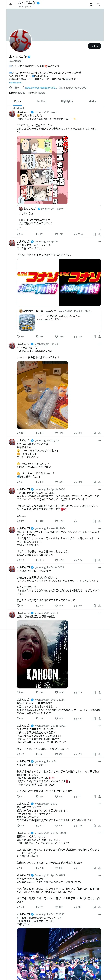Screen dimensions: 110x980
Task: Open more options on the Apr 16 post
Action: tap(99, 242)
